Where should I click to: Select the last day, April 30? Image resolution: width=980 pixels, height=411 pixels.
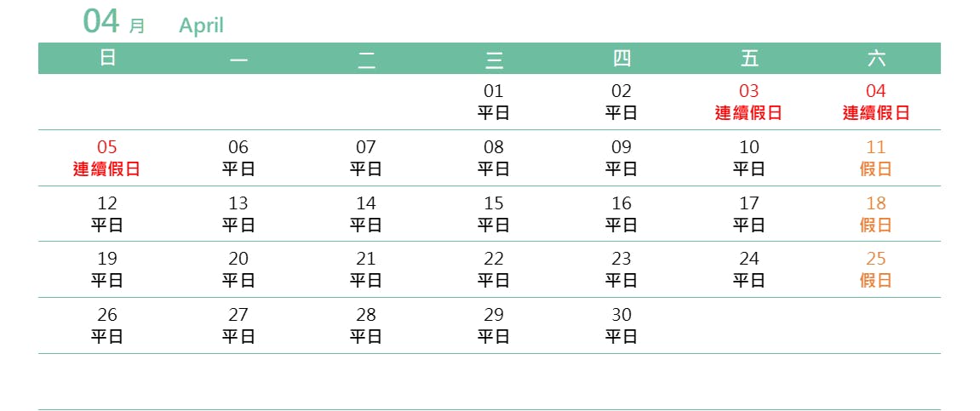622,325
